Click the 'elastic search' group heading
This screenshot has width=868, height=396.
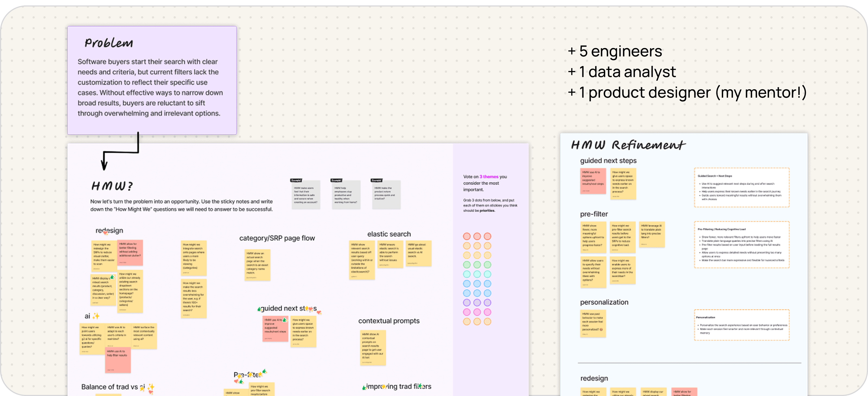(x=389, y=234)
